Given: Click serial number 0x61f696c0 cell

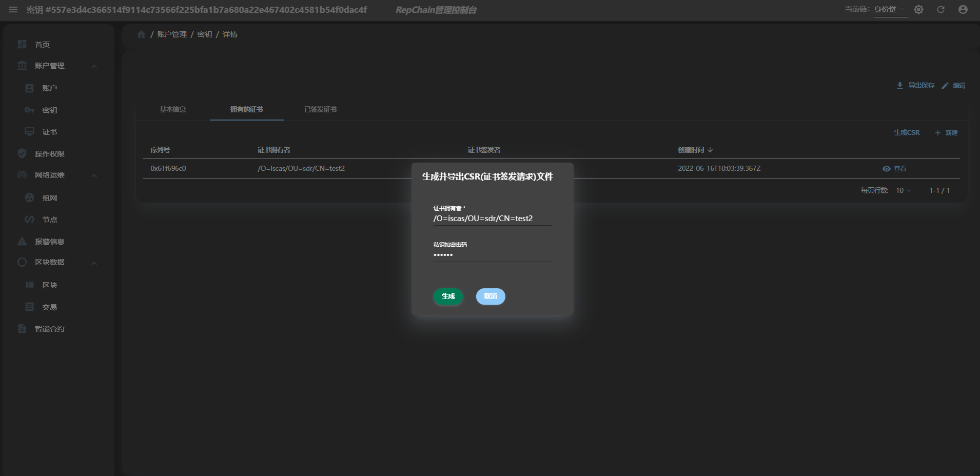Looking at the screenshot, I should pyautogui.click(x=168, y=169).
